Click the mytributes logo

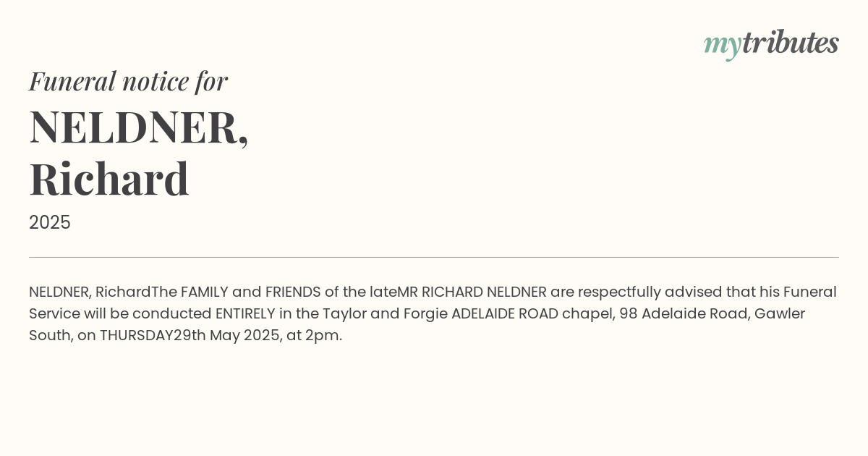tap(771, 43)
